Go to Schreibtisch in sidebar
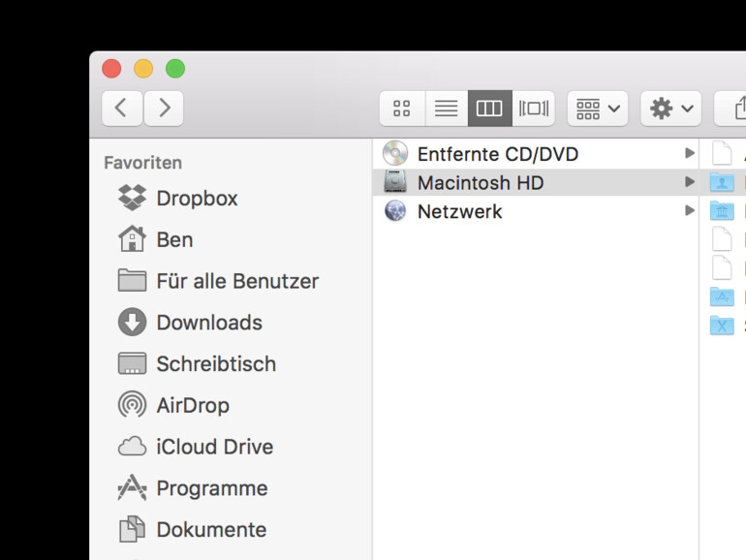The image size is (746, 560). 216,364
